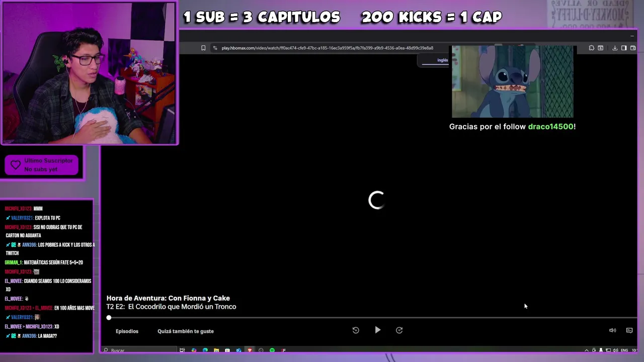Open the browser extensions puzzle icon
Screen dimensions: 644x362
point(592,48)
